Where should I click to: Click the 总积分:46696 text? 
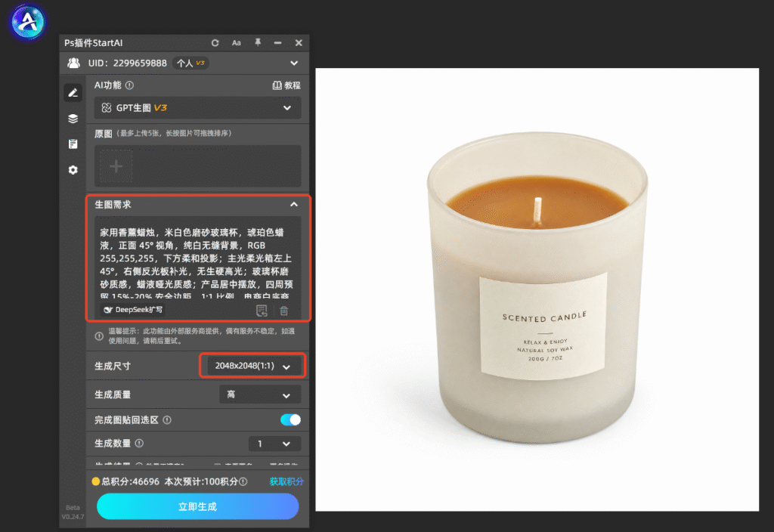pyautogui.click(x=130, y=481)
